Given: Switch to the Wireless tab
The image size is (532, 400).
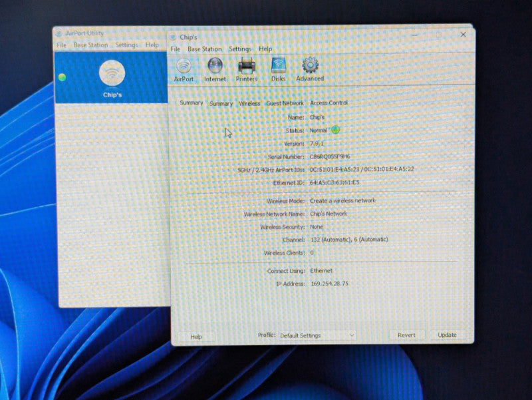Looking at the screenshot, I should 249,103.
